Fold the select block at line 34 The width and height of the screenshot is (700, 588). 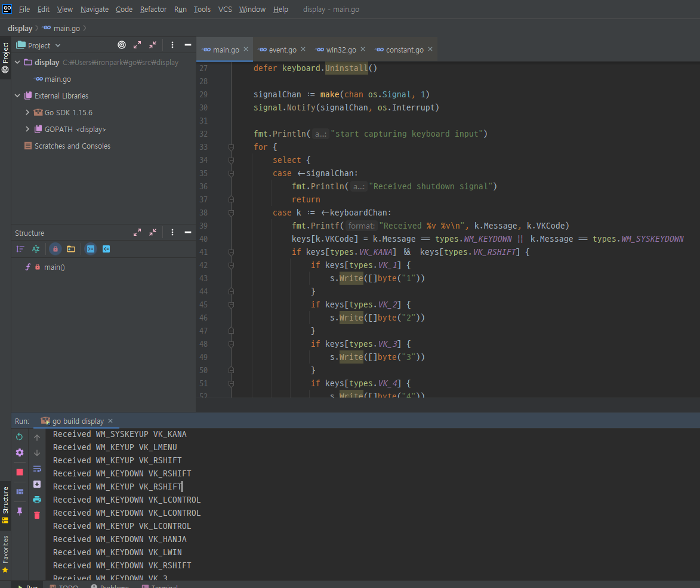click(232, 160)
